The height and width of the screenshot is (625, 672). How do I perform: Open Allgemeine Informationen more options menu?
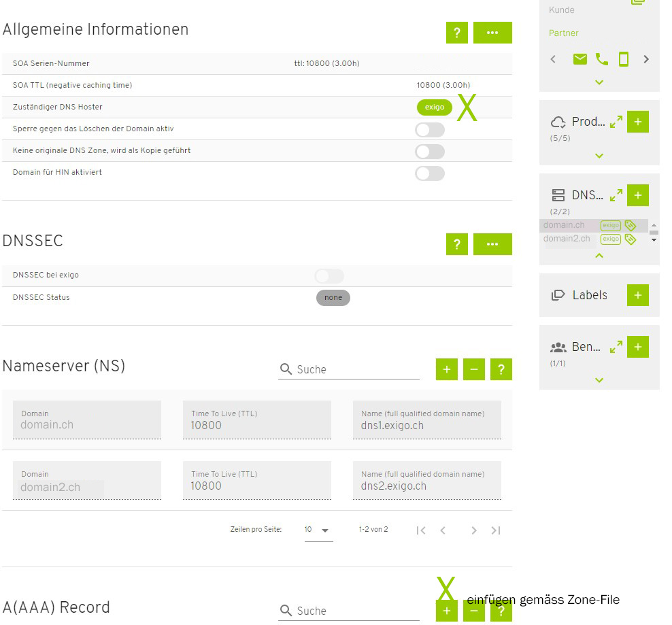click(x=492, y=33)
